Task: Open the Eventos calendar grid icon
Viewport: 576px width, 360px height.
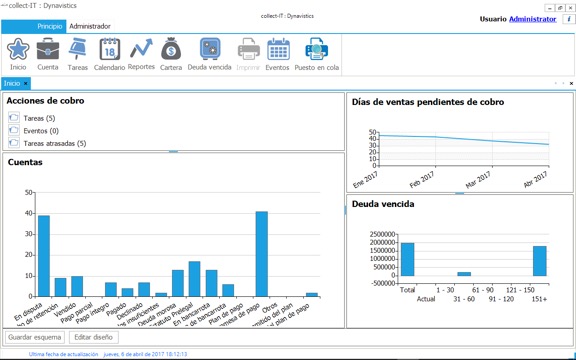Action: 278,49
